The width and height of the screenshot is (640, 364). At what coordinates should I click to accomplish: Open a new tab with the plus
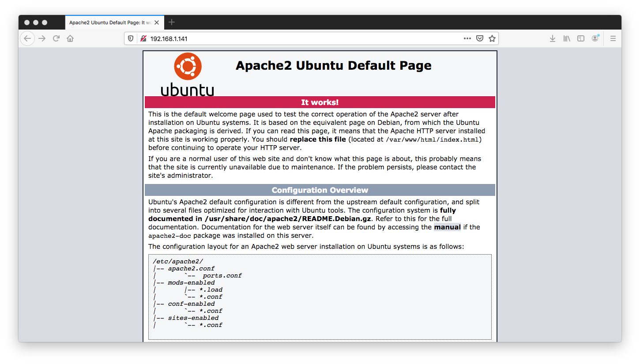(x=171, y=22)
